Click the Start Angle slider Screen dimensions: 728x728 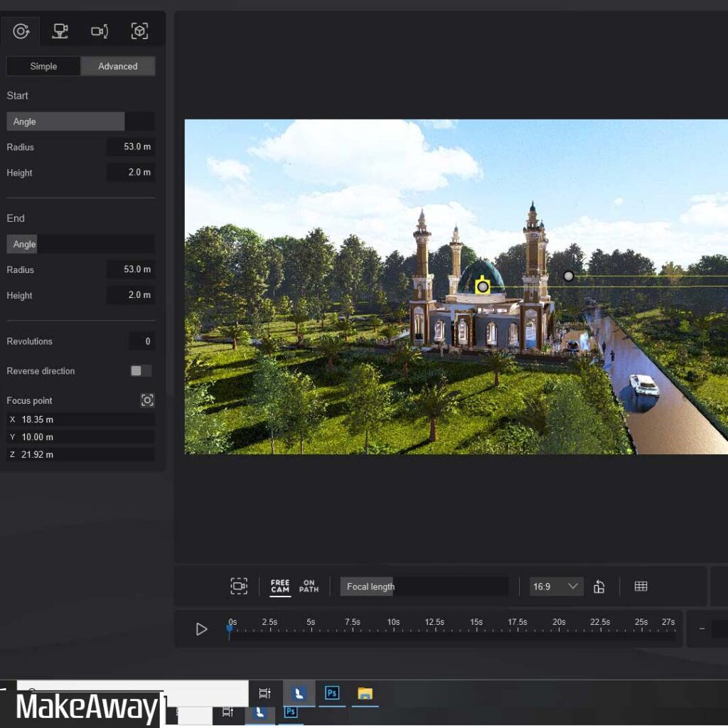80,122
